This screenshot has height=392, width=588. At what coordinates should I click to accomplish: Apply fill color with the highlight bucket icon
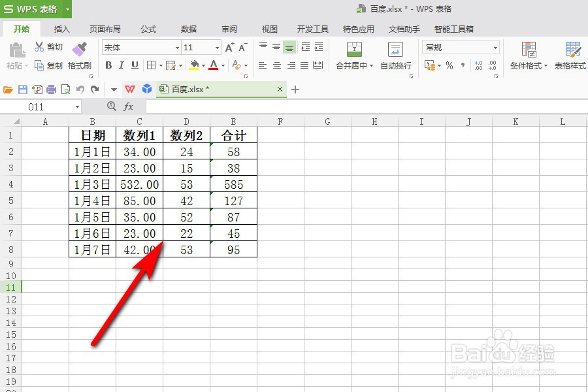pyautogui.click(x=195, y=65)
